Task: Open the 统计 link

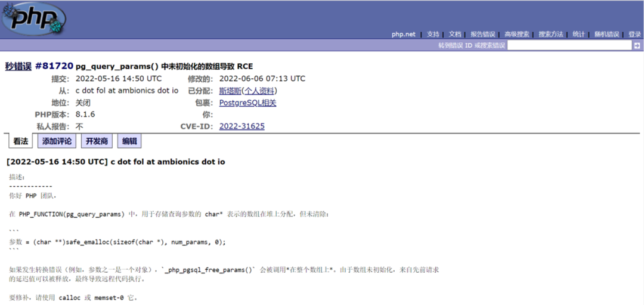Action: click(x=578, y=35)
